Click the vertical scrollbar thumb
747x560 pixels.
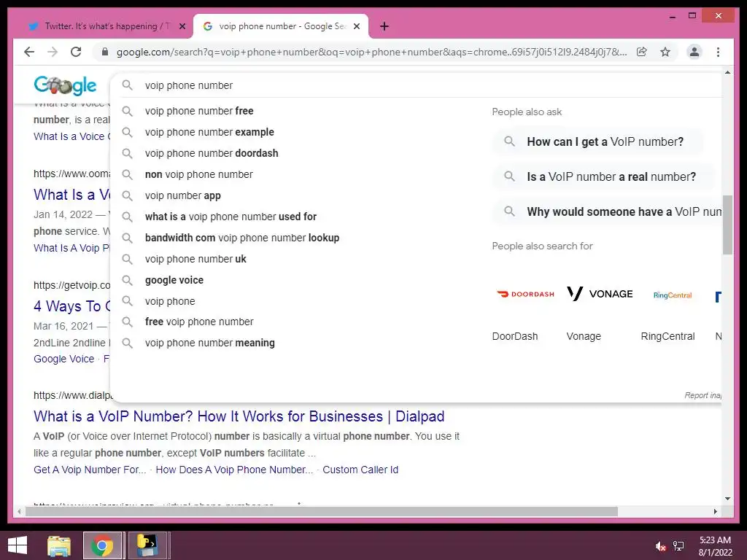tap(727, 225)
